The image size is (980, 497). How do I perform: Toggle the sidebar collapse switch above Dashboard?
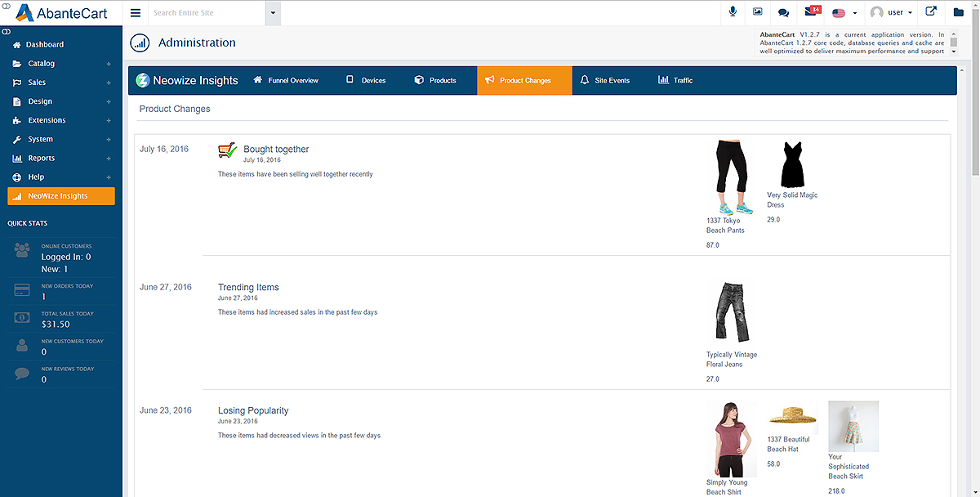coord(6,31)
